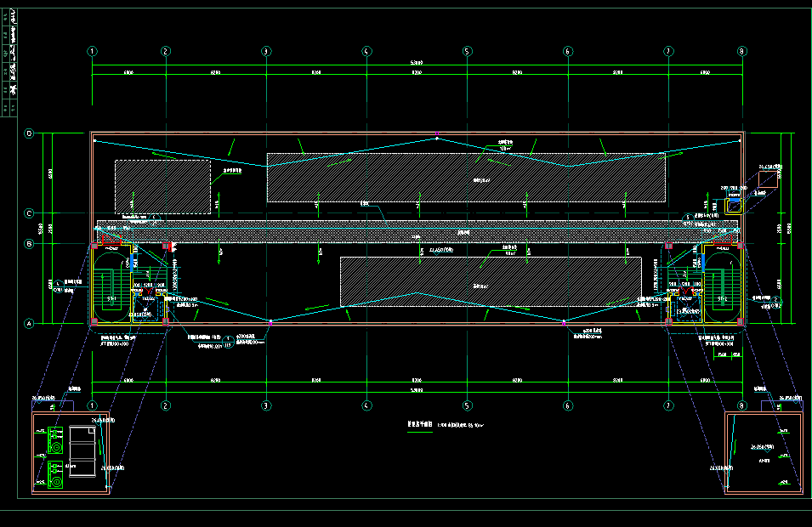The height and width of the screenshot is (527, 812).
Task: Click row axis bubble A on left
Action: pos(29,323)
